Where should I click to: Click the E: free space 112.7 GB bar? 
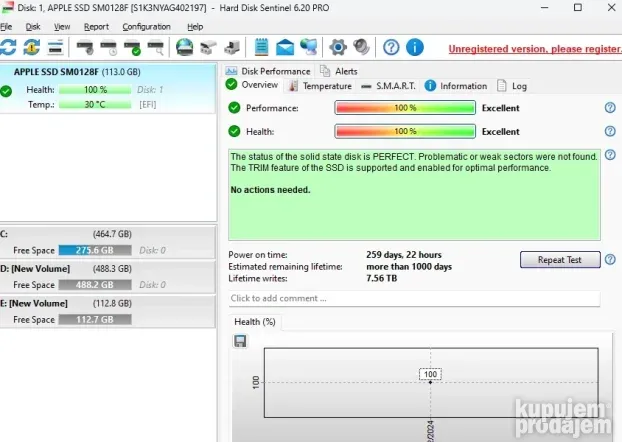(95, 319)
